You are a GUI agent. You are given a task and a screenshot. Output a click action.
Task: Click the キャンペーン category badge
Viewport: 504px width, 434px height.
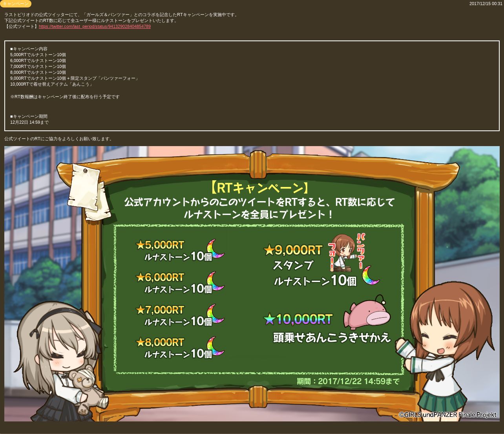coord(15,4)
